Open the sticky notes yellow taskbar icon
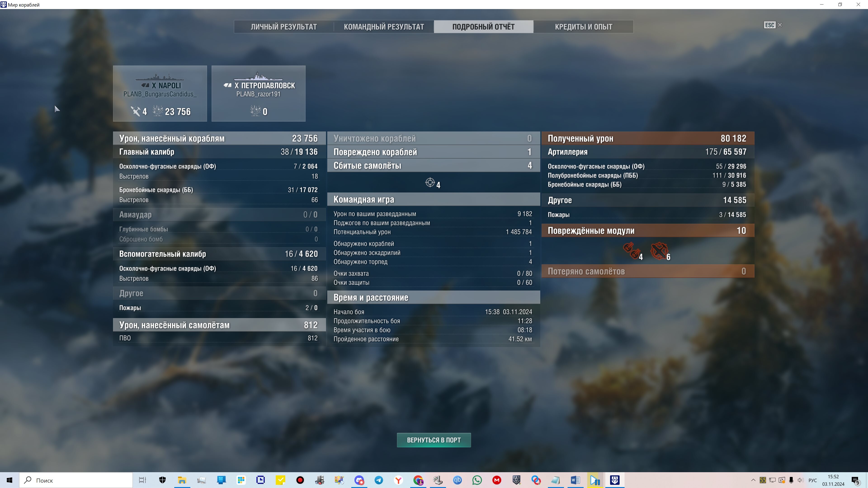Screen dimensions: 868x488 280,480
